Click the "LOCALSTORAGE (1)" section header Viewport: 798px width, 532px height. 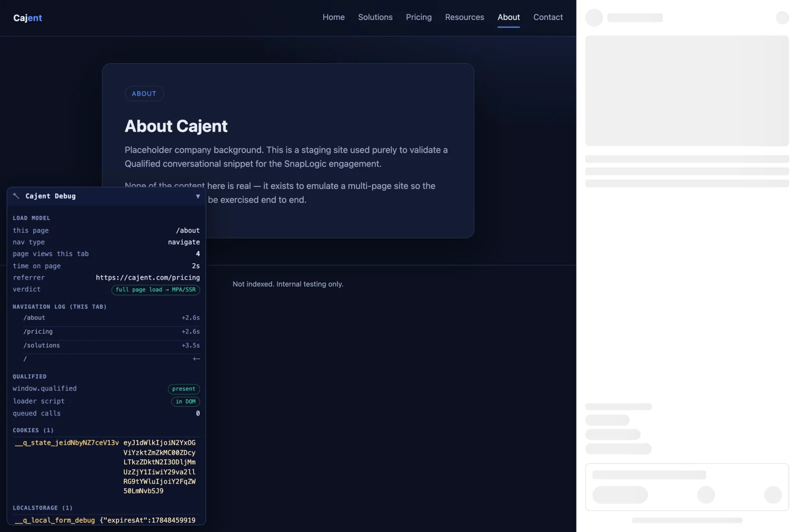point(42,508)
